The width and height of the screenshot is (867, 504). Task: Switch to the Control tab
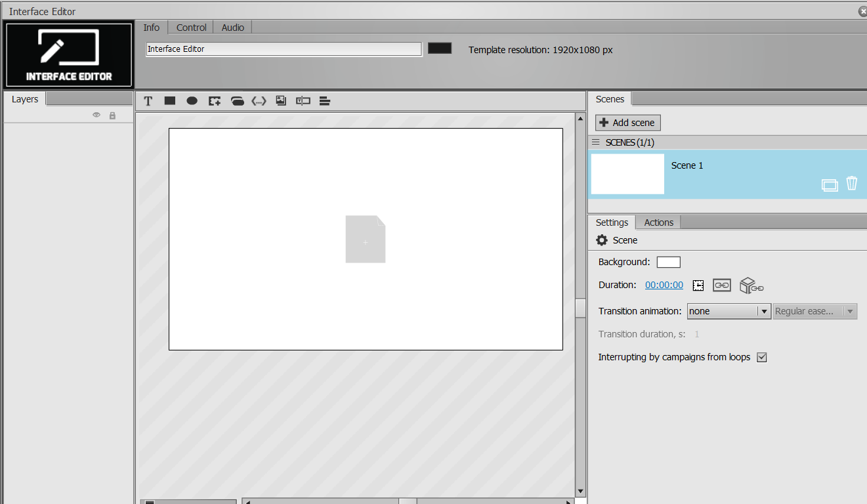pos(192,28)
